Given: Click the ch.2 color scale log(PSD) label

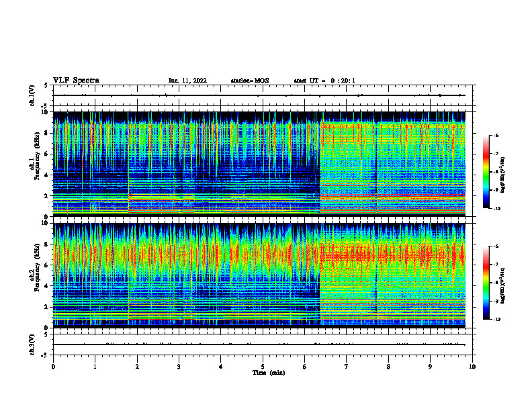Looking at the screenshot, I should 503,285.
